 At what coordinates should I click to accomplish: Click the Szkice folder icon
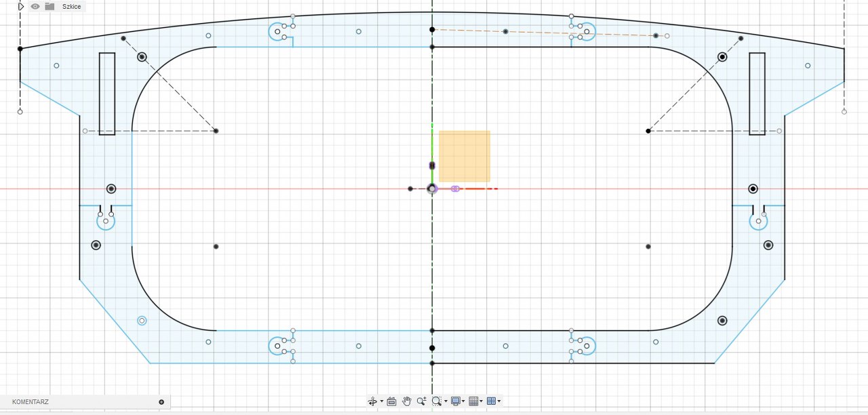pyautogui.click(x=50, y=6)
